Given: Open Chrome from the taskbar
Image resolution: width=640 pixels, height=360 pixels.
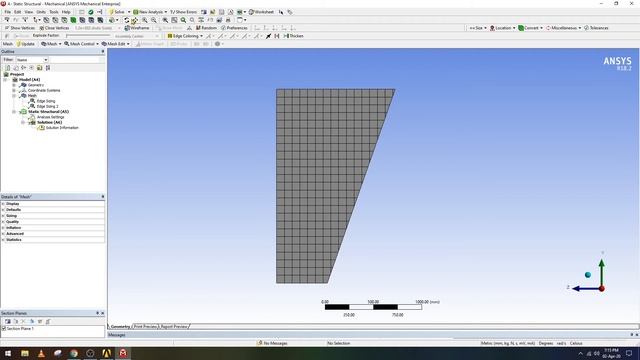Looking at the screenshot, I should pyautogui.click(x=74, y=353).
